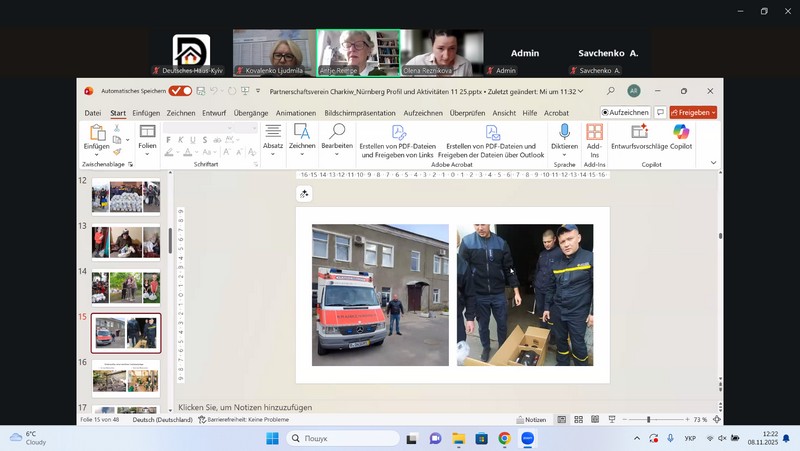Open the Bildschirmpräsentation tab

tap(360, 113)
